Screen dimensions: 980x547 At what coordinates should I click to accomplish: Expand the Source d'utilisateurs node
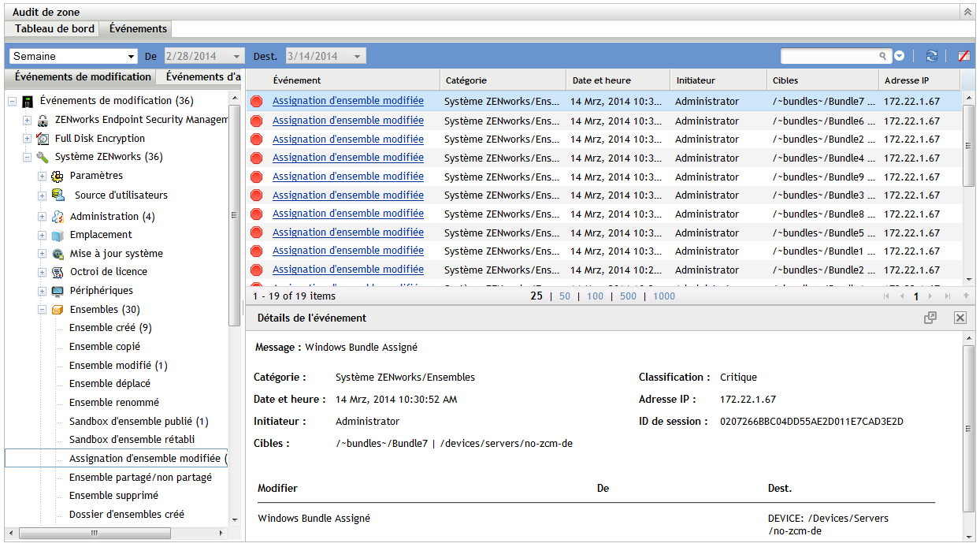click(43, 195)
